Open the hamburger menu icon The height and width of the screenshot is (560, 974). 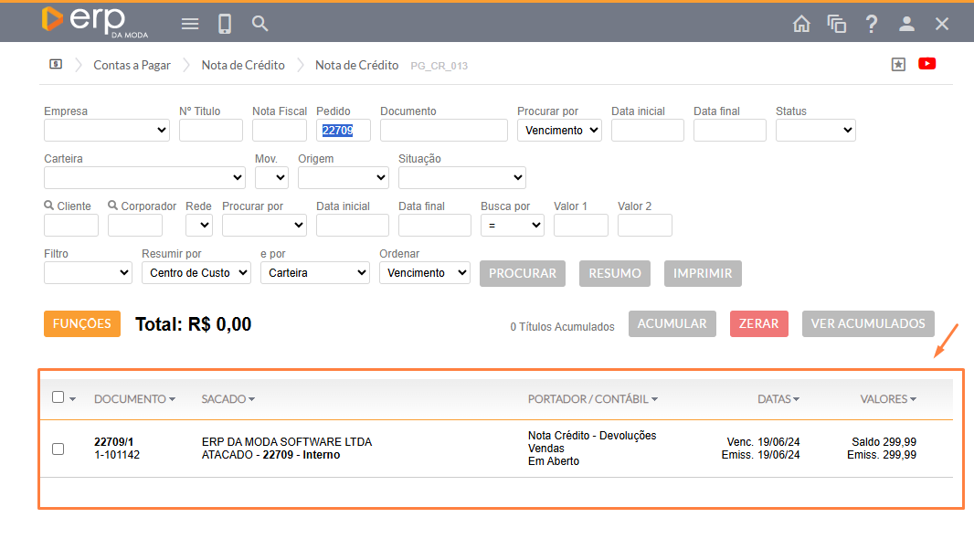pos(190,24)
